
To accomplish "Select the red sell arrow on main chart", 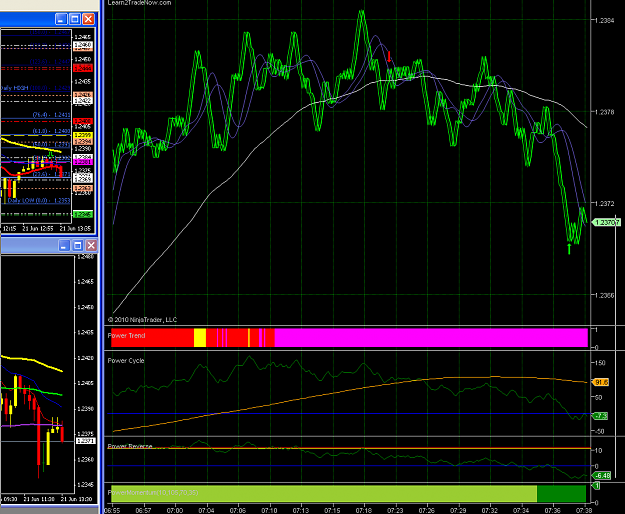I will [389, 56].
